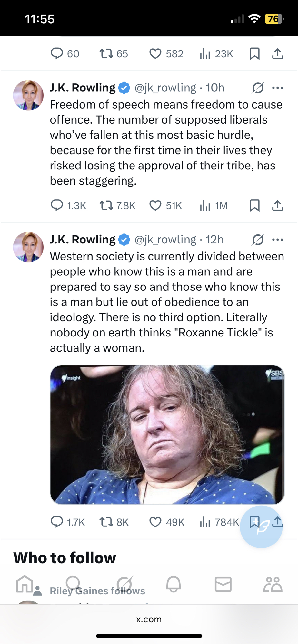Open replies on the tweet with 1.7K comments
This screenshot has height=644, width=298.
pyautogui.click(x=57, y=522)
